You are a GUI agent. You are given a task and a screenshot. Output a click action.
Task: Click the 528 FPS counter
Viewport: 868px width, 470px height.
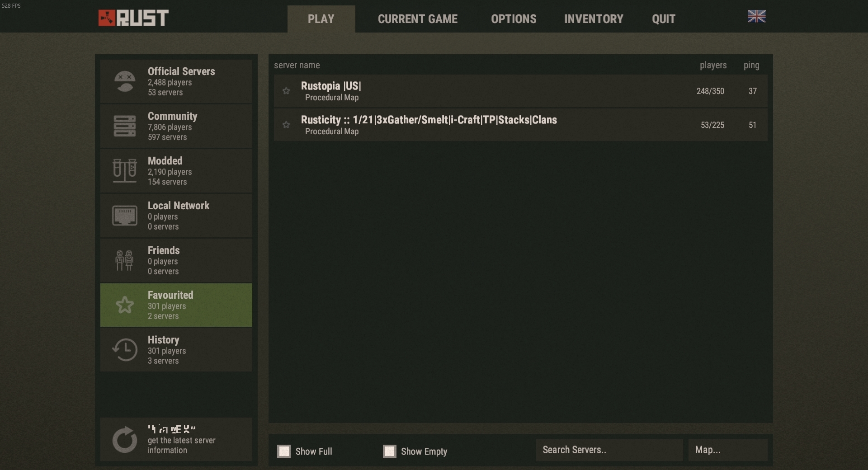(x=11, y=5)
